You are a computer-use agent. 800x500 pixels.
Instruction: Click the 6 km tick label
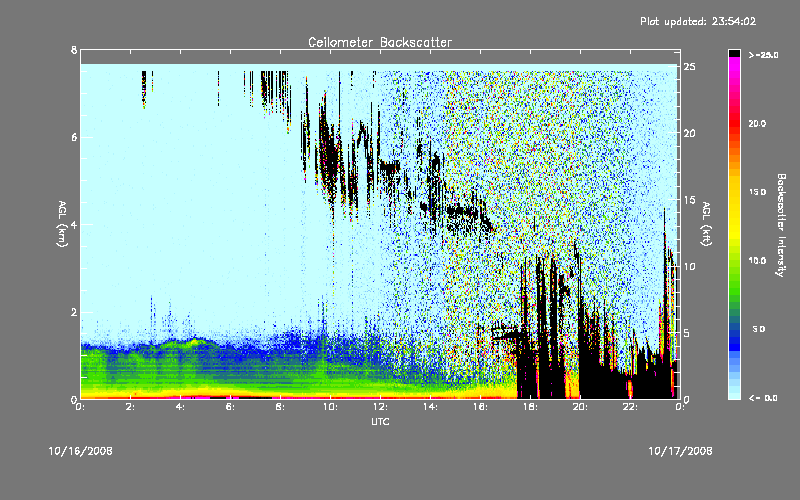pos(74,137)
